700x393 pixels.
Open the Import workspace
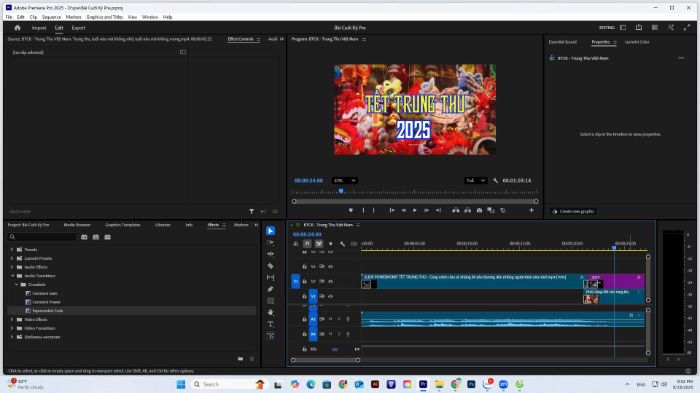pos(39,28)
